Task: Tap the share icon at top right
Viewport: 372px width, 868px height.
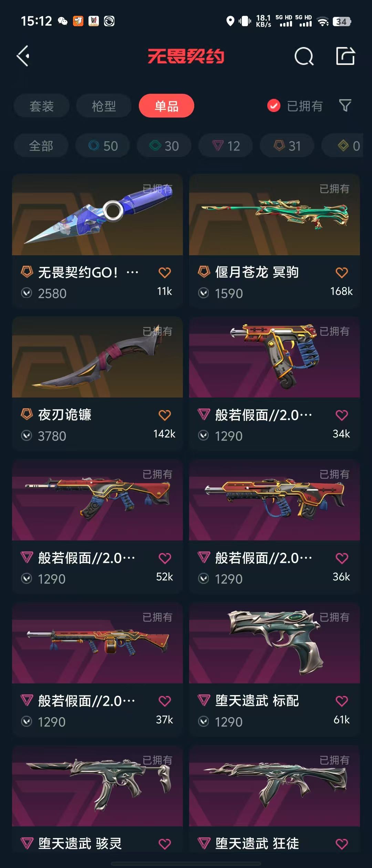Action: 345,56
